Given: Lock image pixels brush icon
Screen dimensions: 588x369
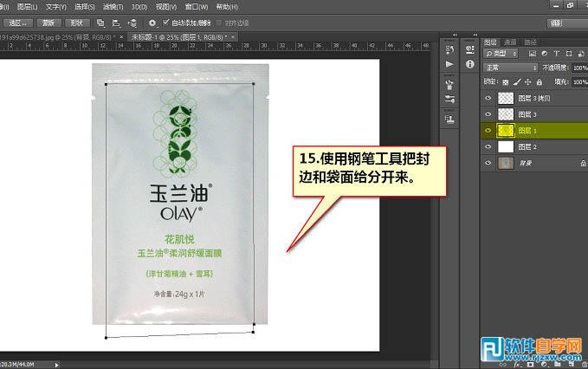Looking at the screenshot, I should [517, 81].
